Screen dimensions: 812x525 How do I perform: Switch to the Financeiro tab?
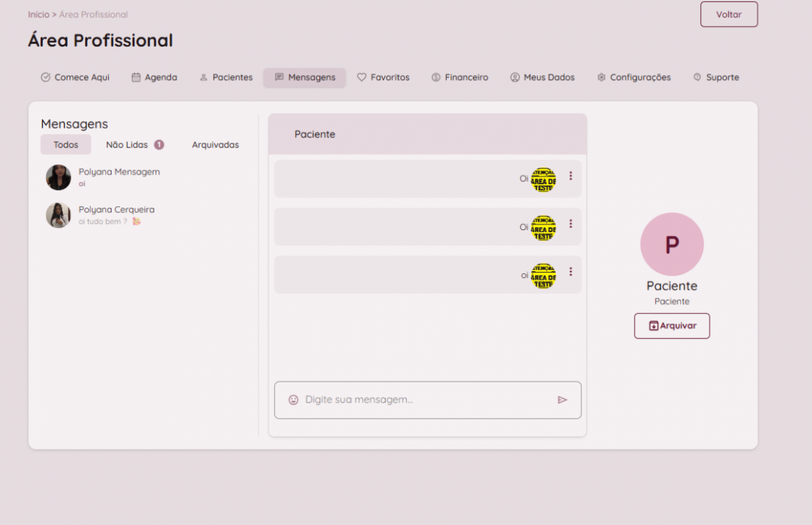tap(459, 78)
